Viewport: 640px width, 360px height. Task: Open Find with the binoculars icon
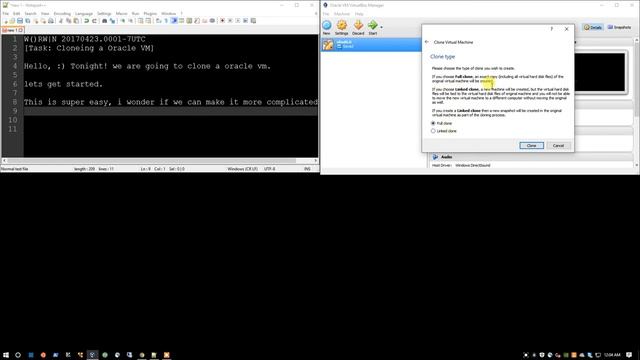104,20
